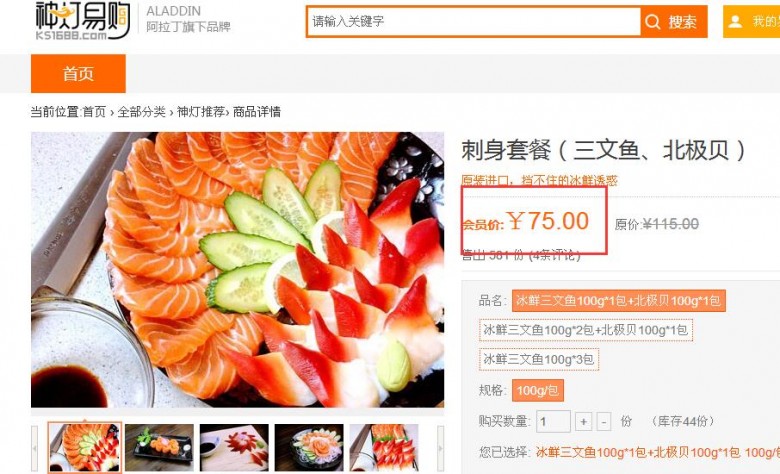Select 冰鲜三文鱼100g*2包+北极贝100g*1包 option
This screenshot has width=780, height=474.
pos(585,330)
